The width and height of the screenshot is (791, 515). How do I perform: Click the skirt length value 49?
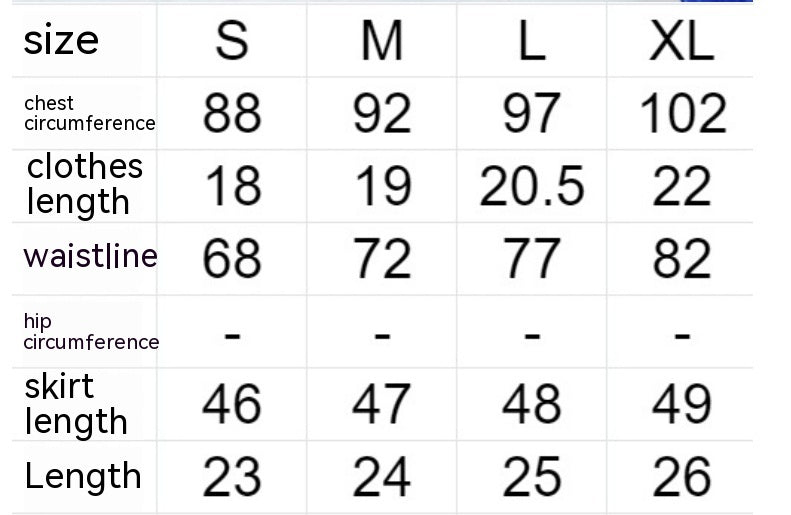tap(682, 405)
